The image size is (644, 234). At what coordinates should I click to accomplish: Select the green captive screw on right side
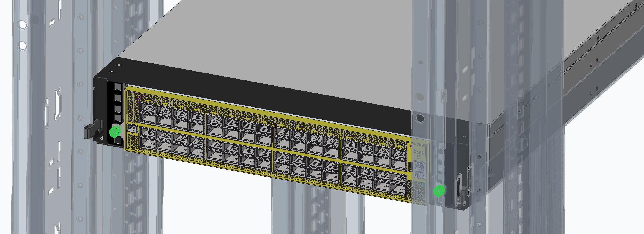(x=439, y=191)
